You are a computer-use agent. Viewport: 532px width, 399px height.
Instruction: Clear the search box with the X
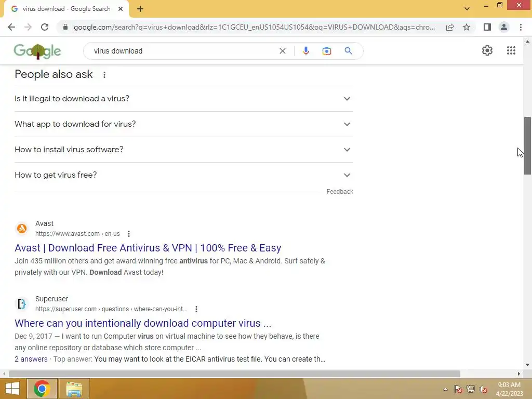click(x=282, y=51)
